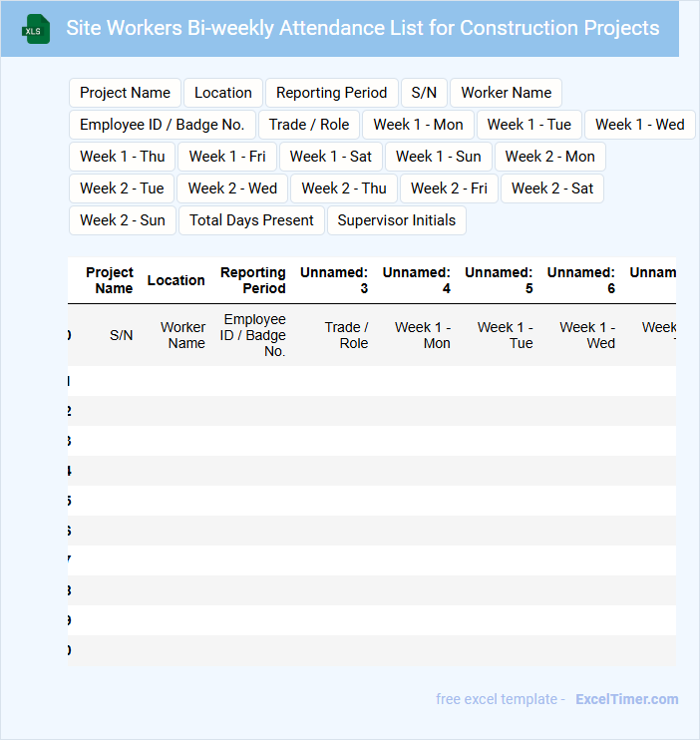Select the Week 1 - Thu tag
The width and height of the screenshot is (700, 740).
click(x=123, y=157)
